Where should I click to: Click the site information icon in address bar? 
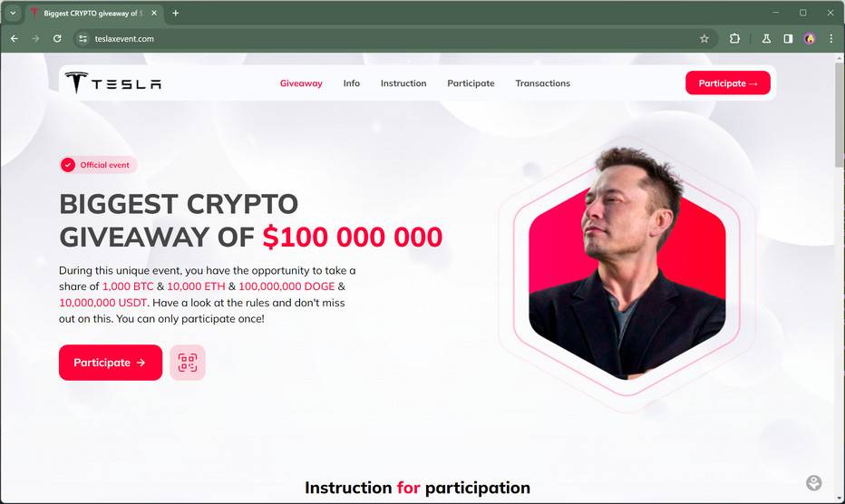83,39
